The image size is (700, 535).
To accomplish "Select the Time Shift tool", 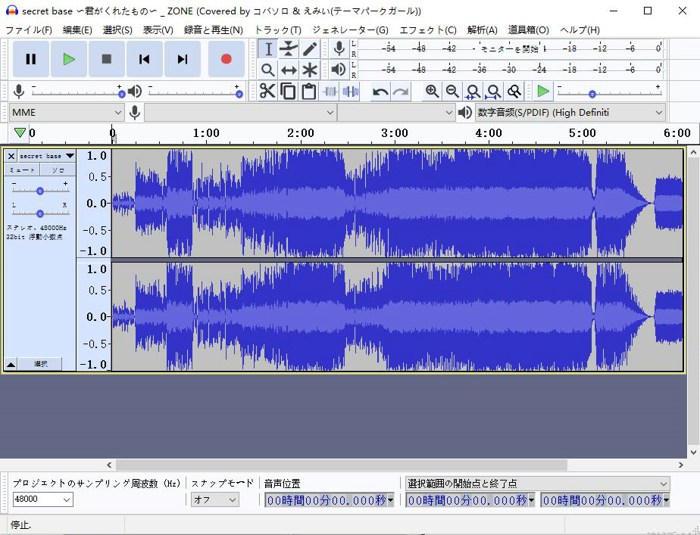I will pyautogui.click(x=288, y=70).
